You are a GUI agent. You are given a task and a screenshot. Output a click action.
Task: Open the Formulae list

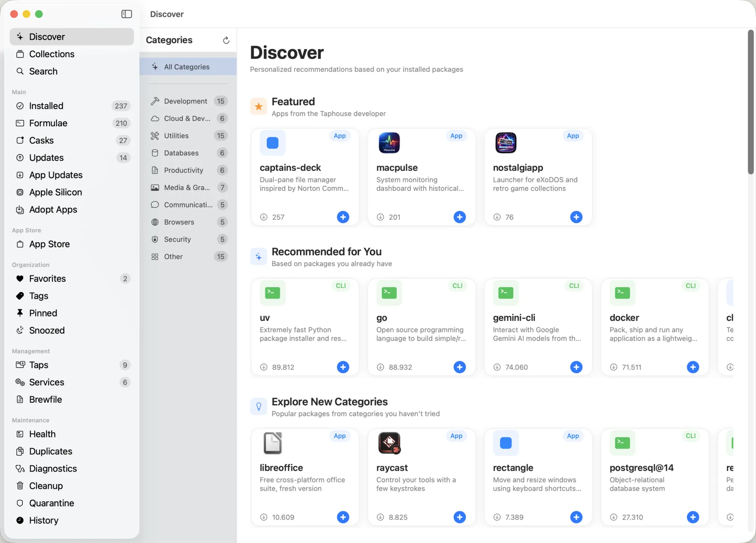(x=72, y=123)
